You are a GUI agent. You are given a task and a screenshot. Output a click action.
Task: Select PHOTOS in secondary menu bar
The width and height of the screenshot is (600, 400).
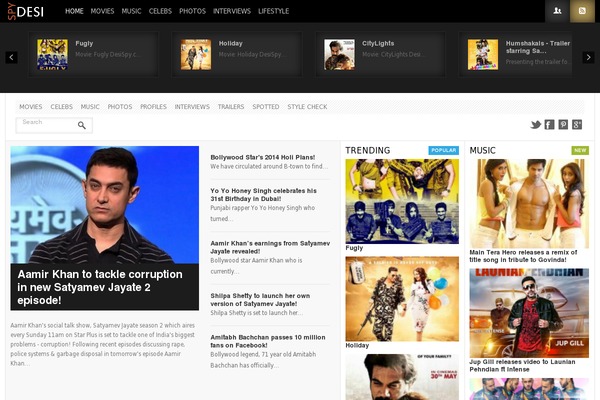pyautogui.click(x=120, y=107)
